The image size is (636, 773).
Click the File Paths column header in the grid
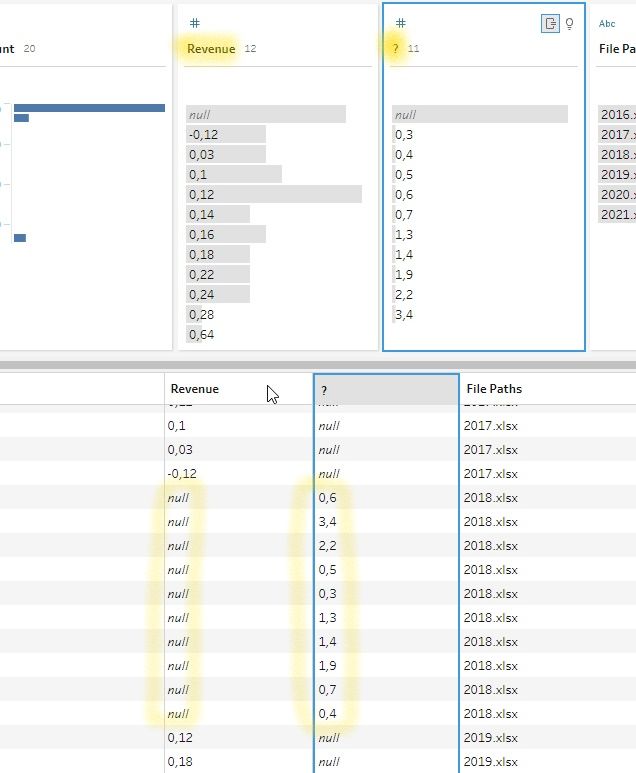tap(547, 389)
